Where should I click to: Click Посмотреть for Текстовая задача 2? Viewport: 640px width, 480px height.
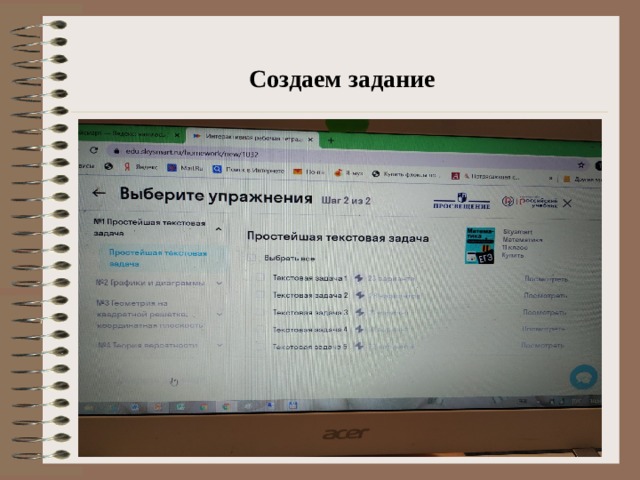tap(545, 295)
